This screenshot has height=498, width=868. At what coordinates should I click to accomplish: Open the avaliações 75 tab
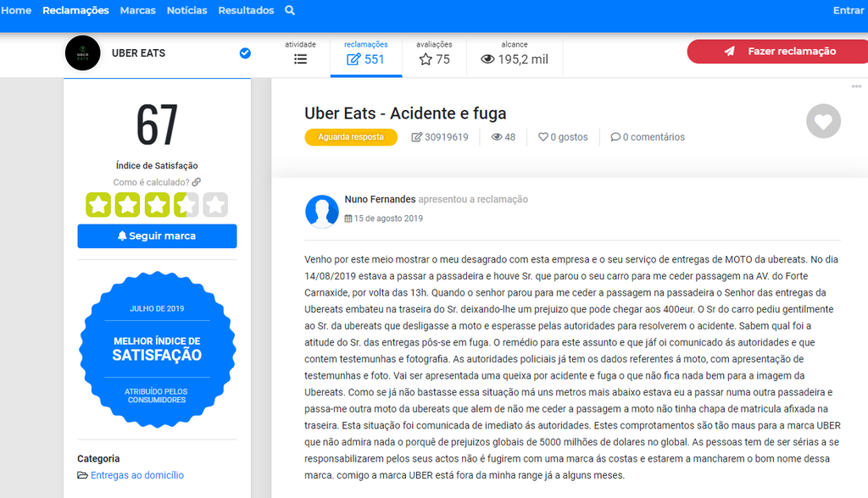435,53
